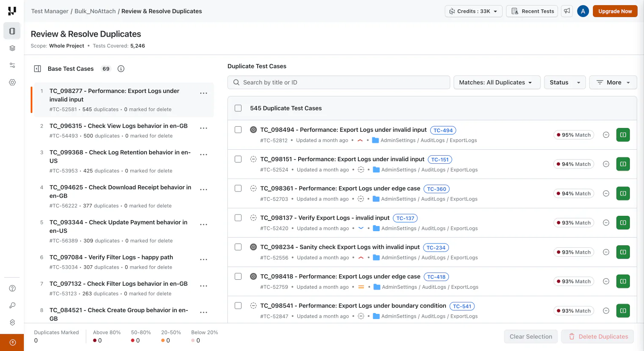Click the Above 80% red dot indicator
Screen dimensions: 644x351
(95, 340)
